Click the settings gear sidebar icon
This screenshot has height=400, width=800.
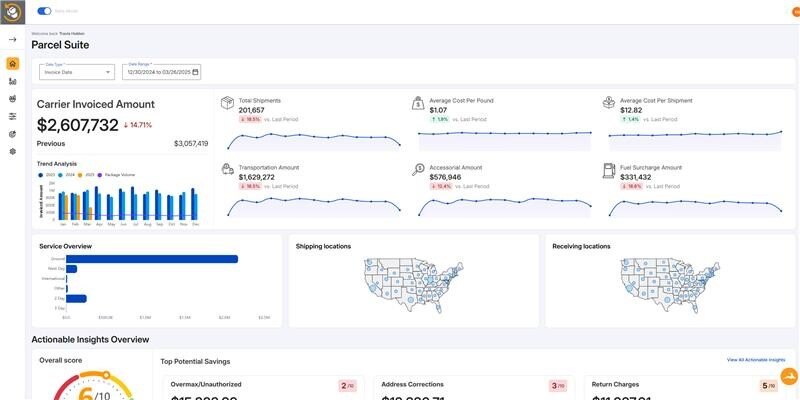click(x=12, y=151)
